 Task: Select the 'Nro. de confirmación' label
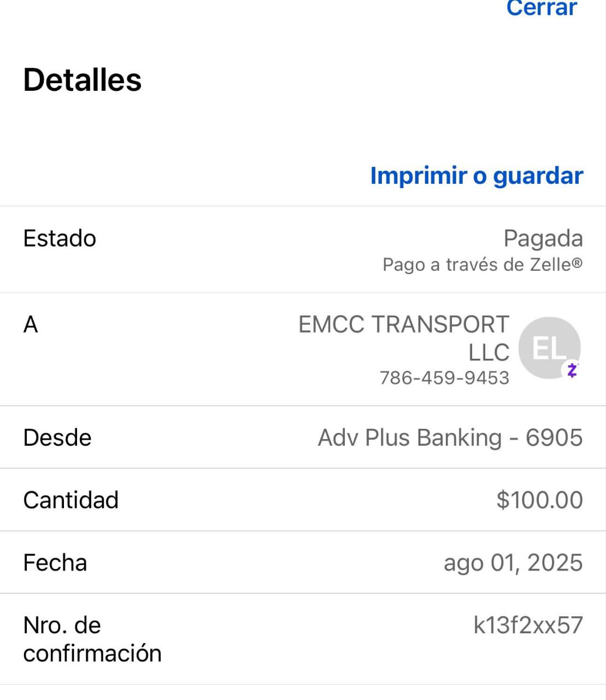coord(92,639)
